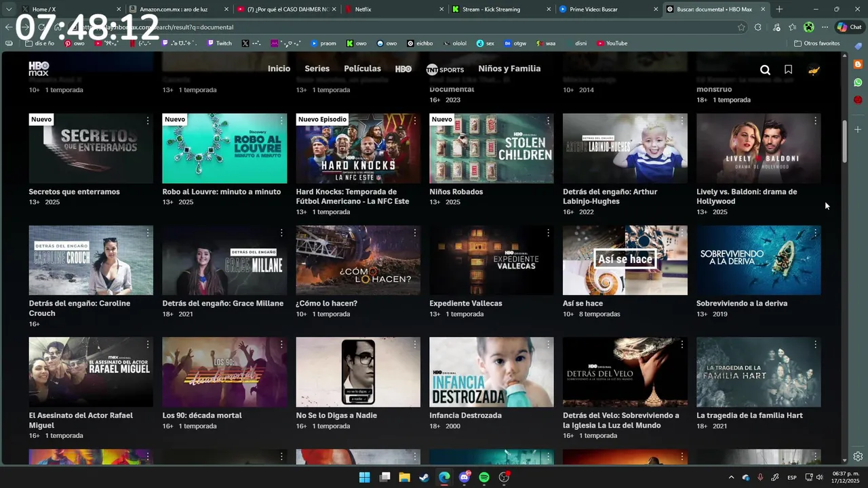Go to Inicio in HBO Max navigation
868x488 pixels.
click(279, 68)
